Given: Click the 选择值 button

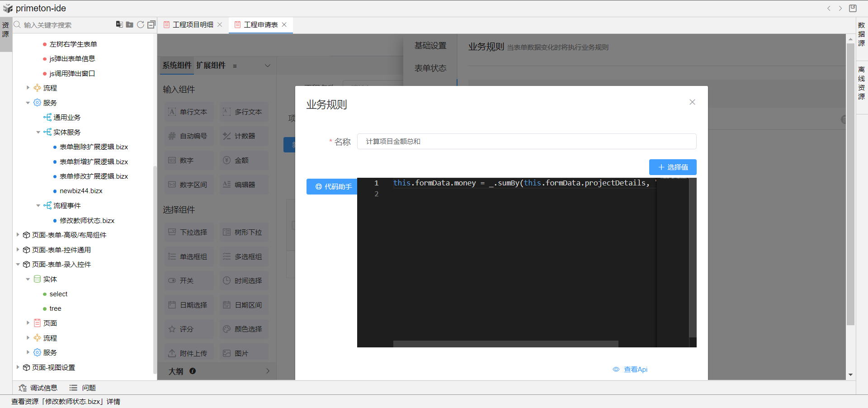Looking at the screenshot, I should [x=673, y=167].
